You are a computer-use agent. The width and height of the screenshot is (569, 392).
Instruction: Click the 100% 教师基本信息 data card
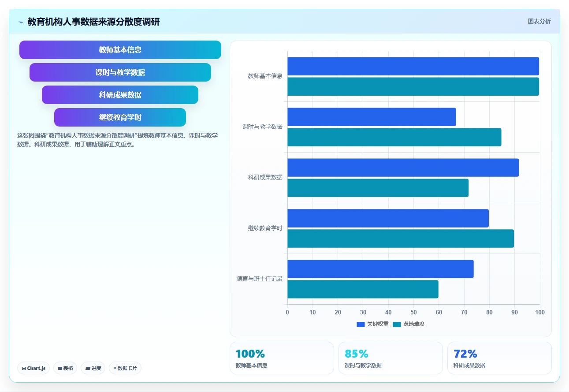[282, 358]
